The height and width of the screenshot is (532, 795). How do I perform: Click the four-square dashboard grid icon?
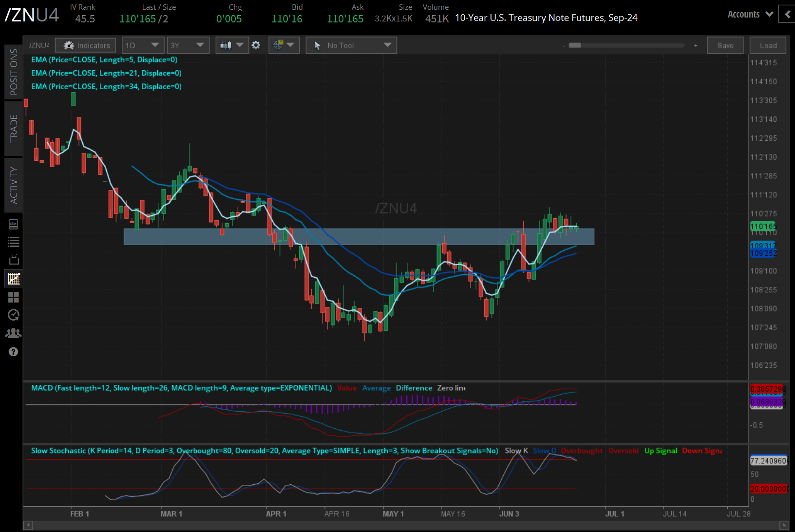coord(14,297)
